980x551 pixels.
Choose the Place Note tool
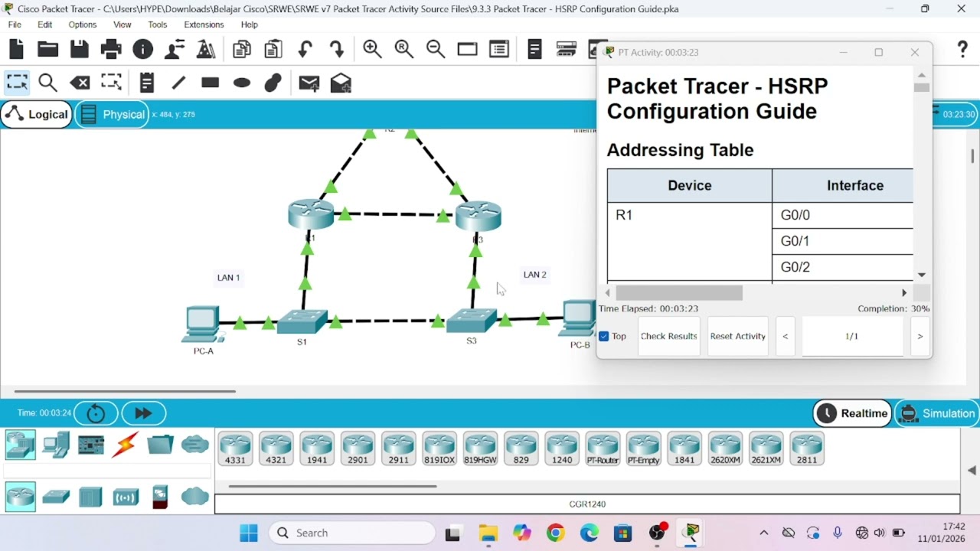coord(147,83)
